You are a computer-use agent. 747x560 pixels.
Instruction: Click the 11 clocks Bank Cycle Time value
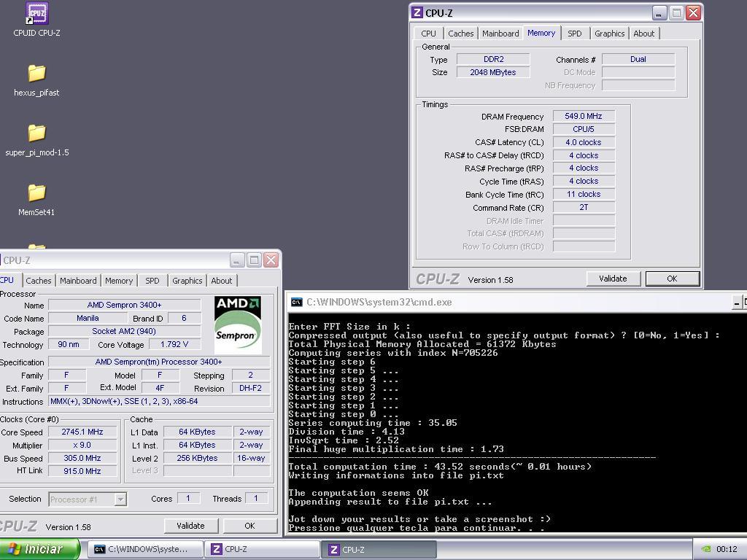[584, 194]
